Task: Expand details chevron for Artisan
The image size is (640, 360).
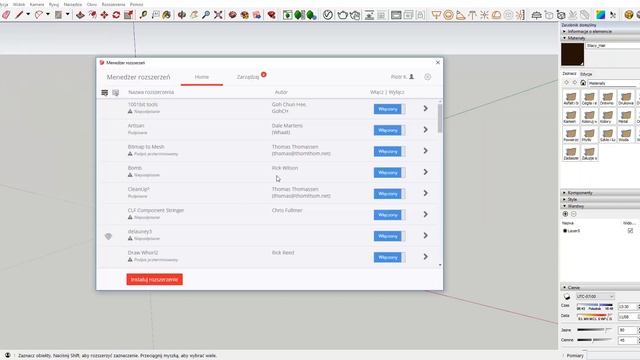Action: pyautogui.click(x=425, y=130)
